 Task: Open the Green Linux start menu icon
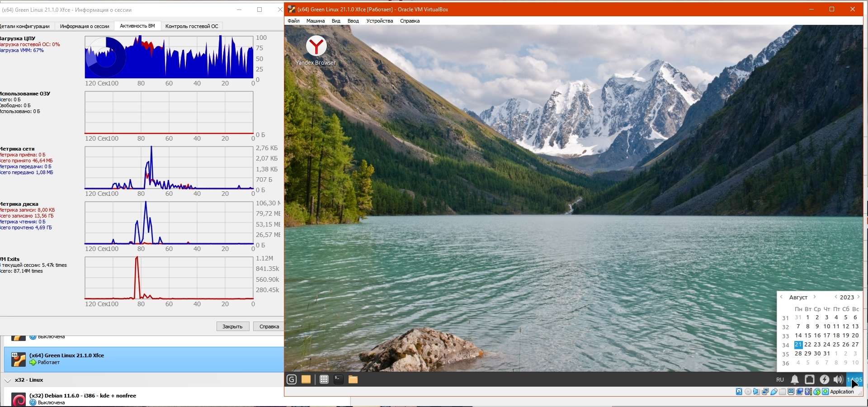click(x=292, y=379)
